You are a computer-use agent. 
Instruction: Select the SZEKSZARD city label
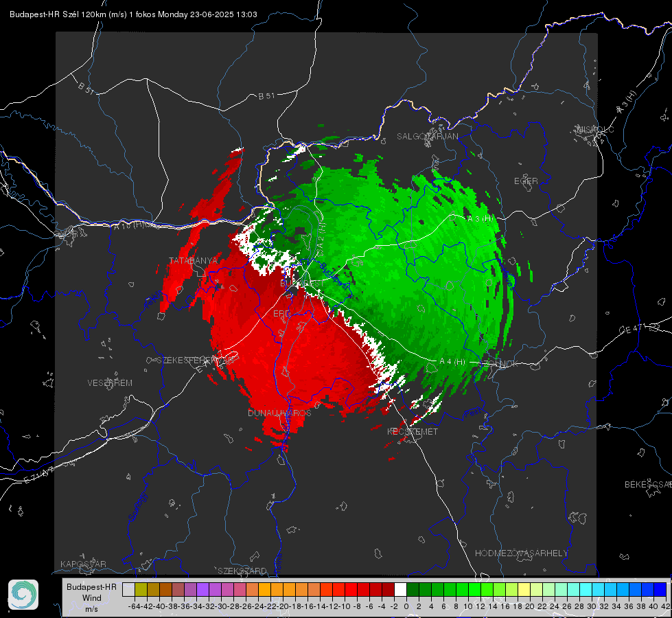click(242, 571)
